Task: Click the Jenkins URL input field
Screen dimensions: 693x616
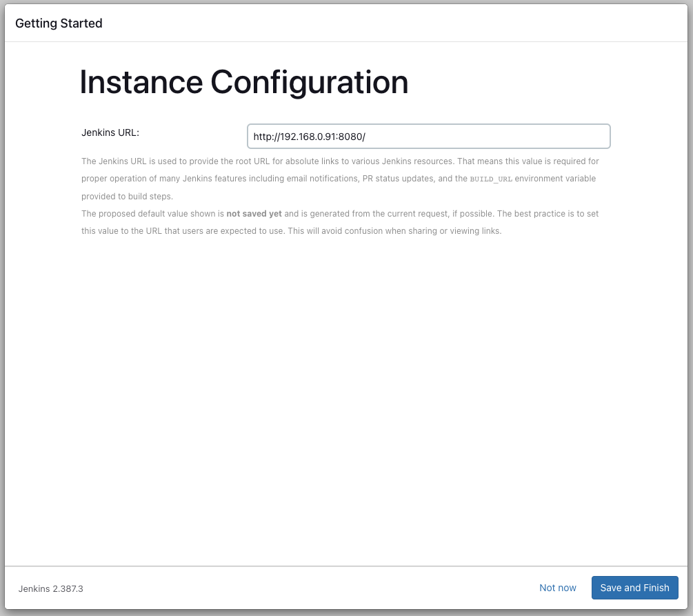Action: (x=428, y=136)
